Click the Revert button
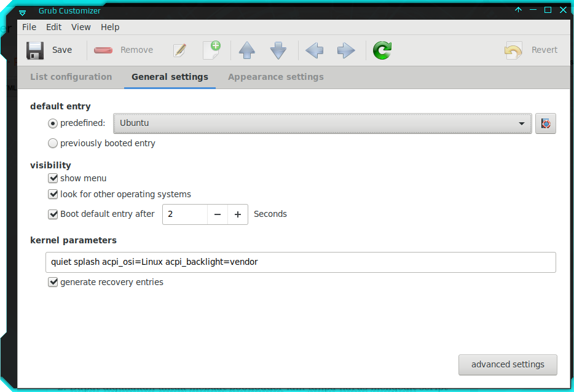The height and width of the screenshot is (392, 574). click(531, 50)
